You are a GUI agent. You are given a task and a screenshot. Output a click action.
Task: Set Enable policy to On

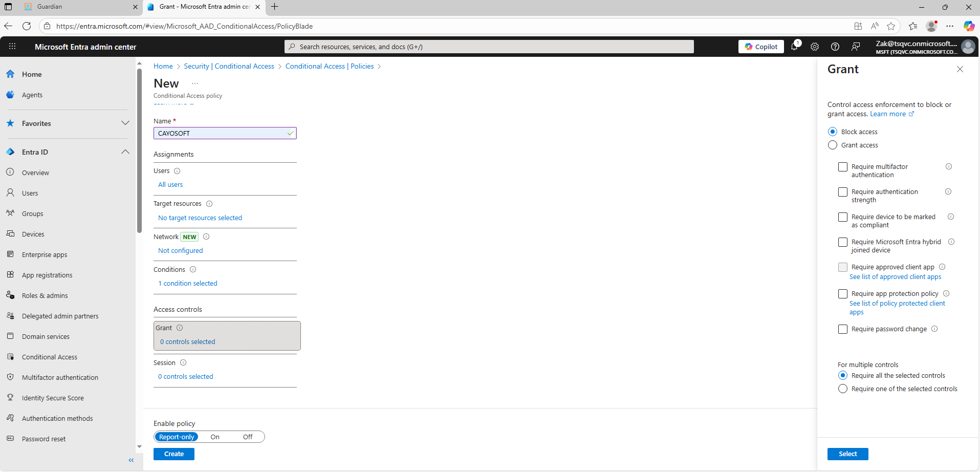click(x=215, y=437)
